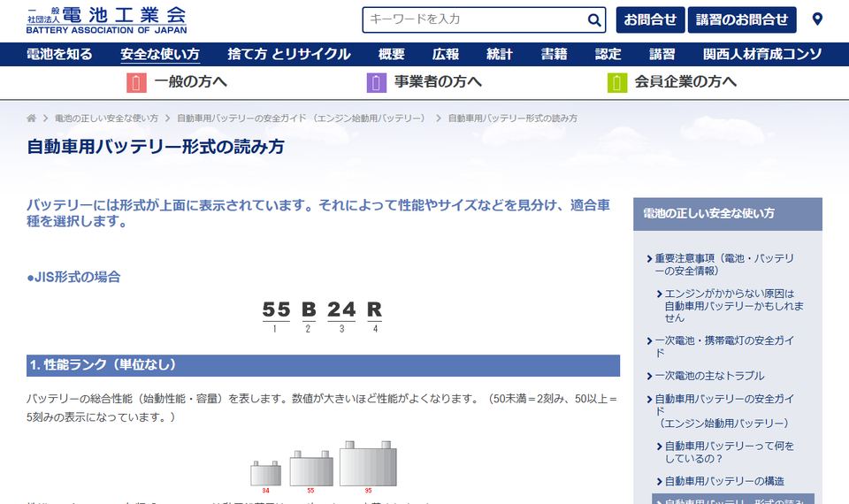The width and height of the screenshot is (849, 504).
Task: Click breadcrumb 自動車用バッテリーの安全ガイド（エンジン始動用バッテリー）
Action: coord(303,118)
